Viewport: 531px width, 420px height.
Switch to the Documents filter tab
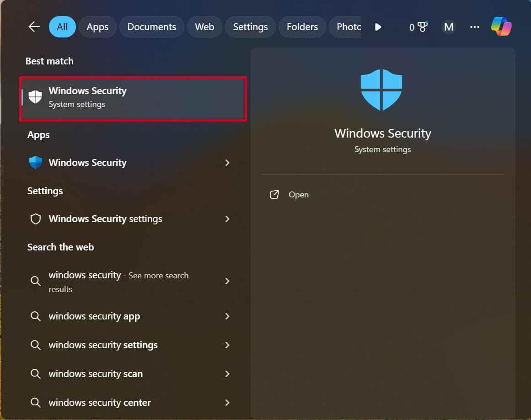(x=151, y=27)
